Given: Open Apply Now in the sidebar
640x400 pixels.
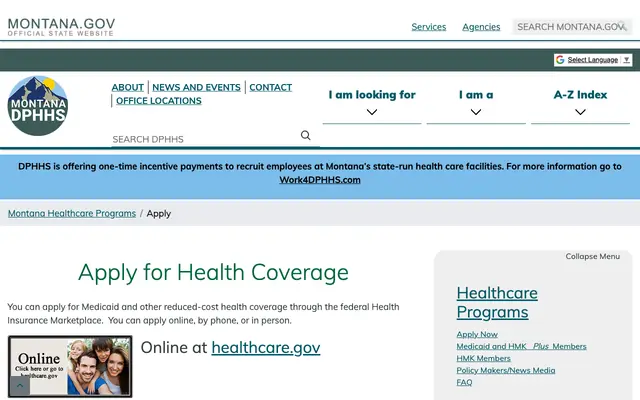Looking at the screenshot, I should (x=477, y=334).
